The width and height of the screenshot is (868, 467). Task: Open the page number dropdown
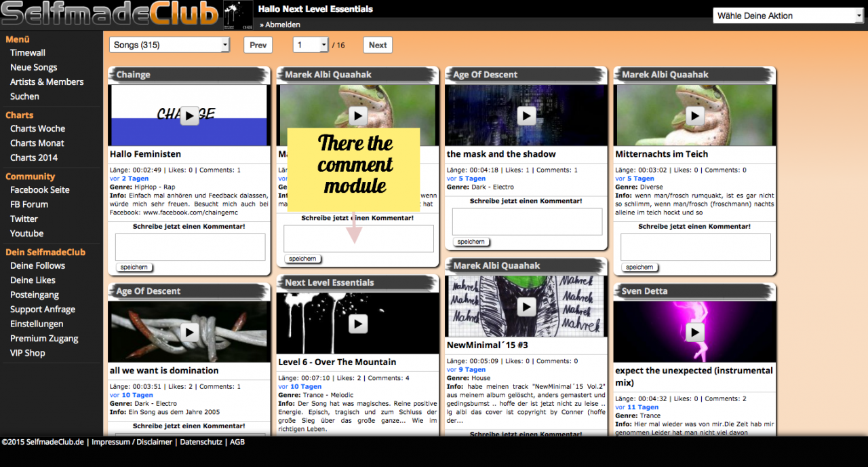(310, 45)
